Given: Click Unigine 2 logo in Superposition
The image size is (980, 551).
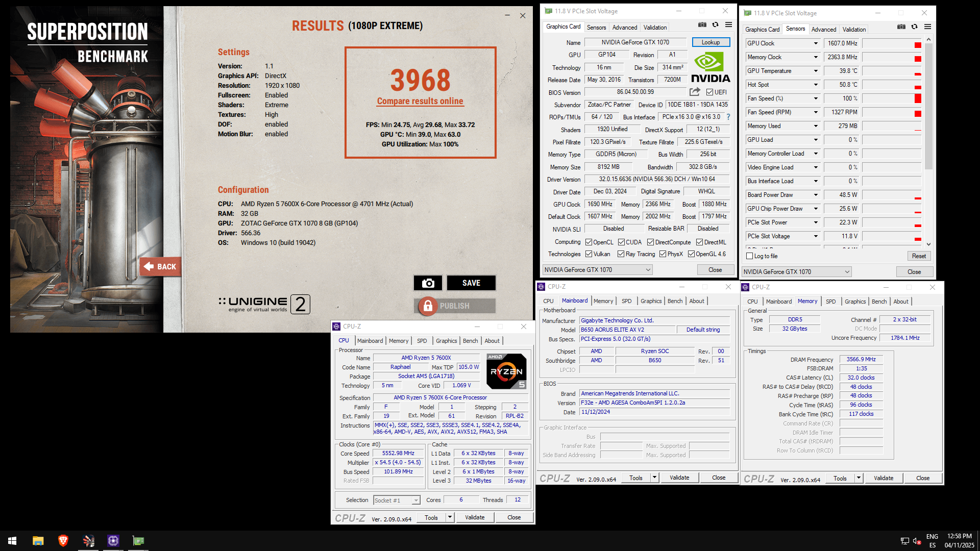Looking at the screenshot, I should tap(264, 305).
